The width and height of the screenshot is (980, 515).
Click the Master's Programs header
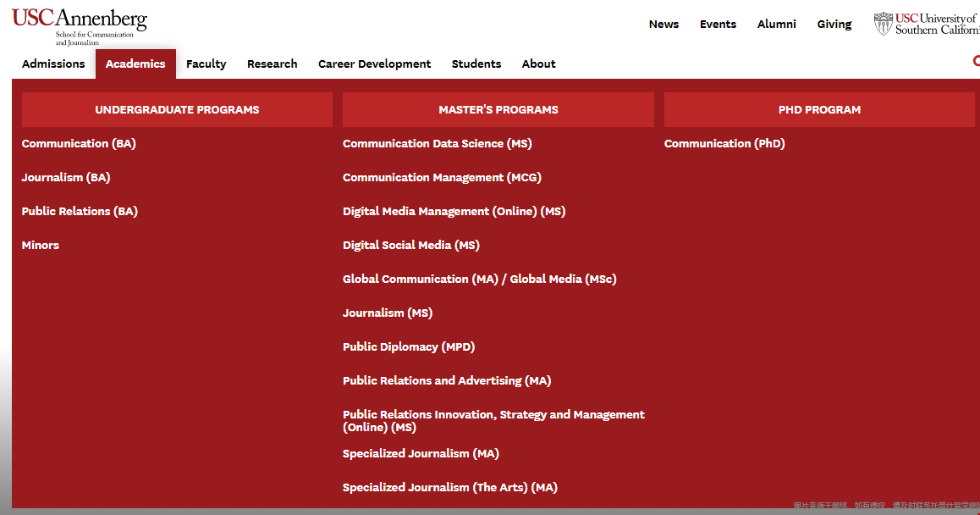click(498, 109)
